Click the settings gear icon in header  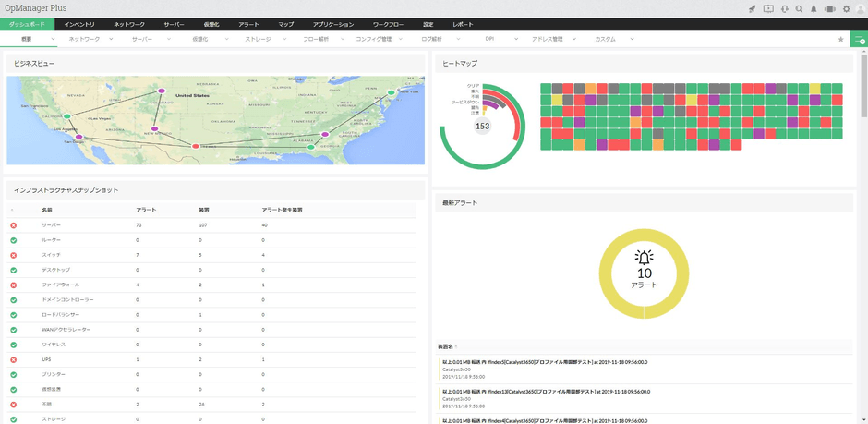pos(846,8)
